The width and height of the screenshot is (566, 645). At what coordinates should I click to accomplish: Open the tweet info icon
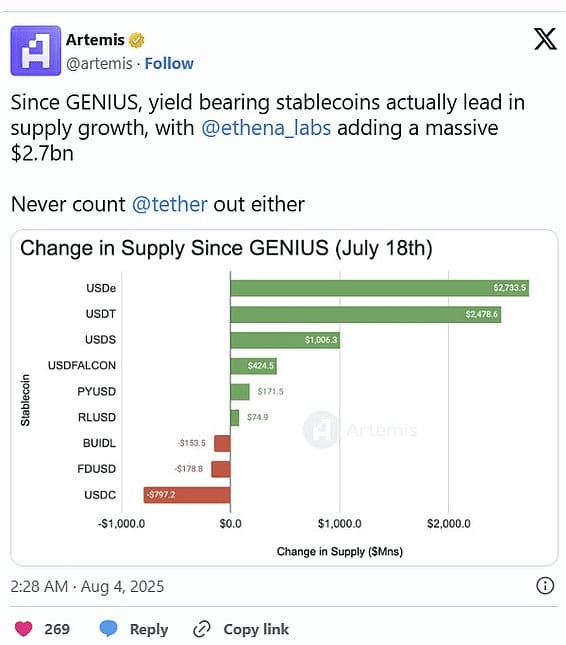545,585
